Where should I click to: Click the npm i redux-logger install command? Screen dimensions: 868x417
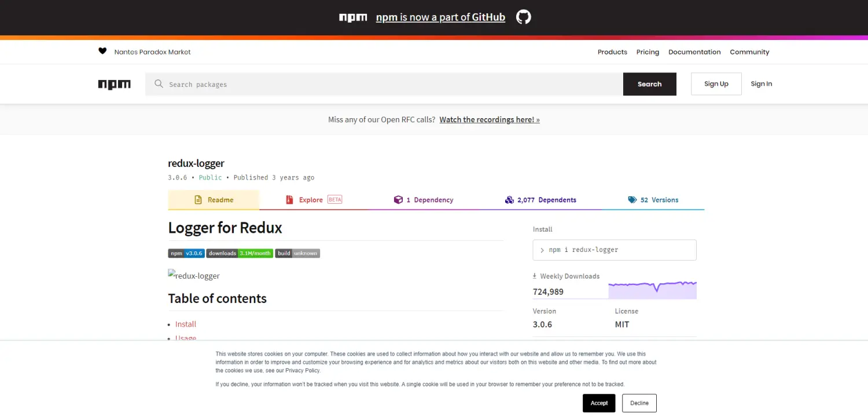[615, 250]
